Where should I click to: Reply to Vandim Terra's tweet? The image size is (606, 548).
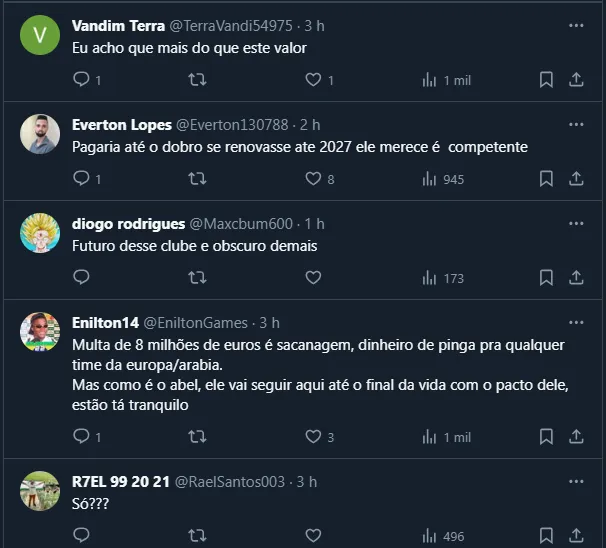point(82,80)
